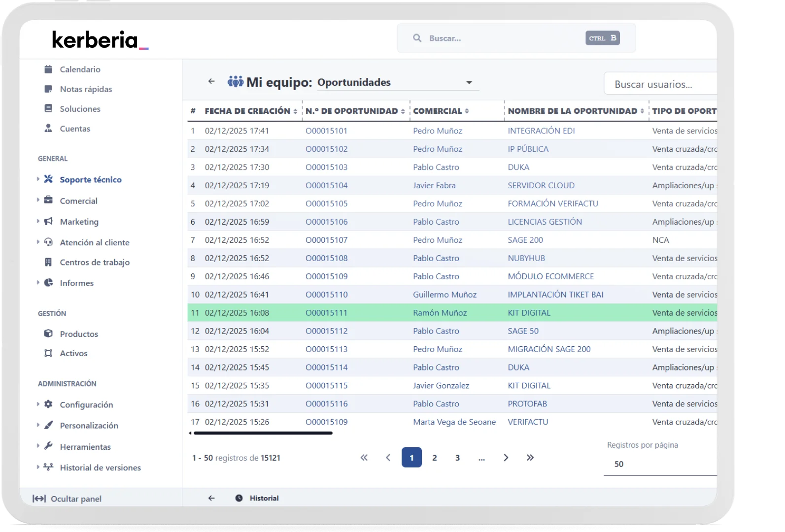Go to page 2
The image size is (785, 532).
coord(435,458)
